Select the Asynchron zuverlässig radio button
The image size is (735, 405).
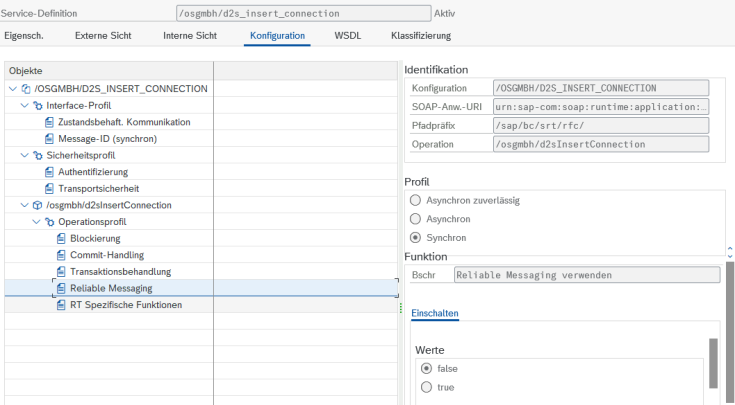[415, 200]
